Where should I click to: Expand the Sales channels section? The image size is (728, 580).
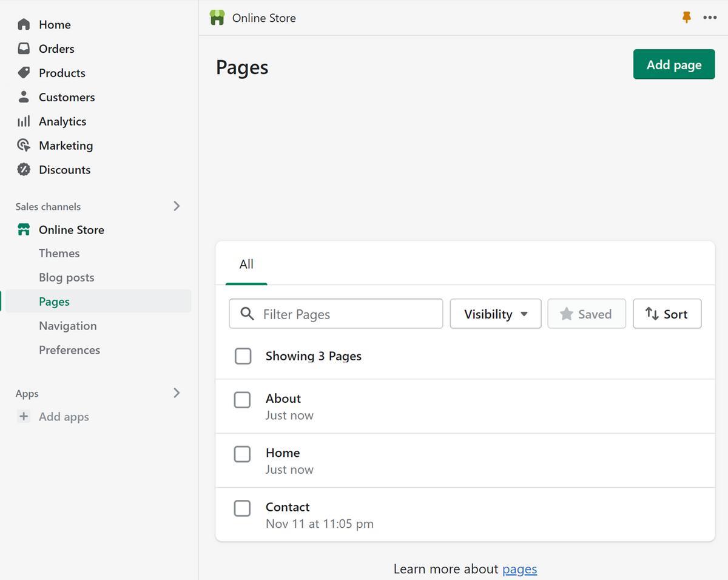(x=177, y=206)
